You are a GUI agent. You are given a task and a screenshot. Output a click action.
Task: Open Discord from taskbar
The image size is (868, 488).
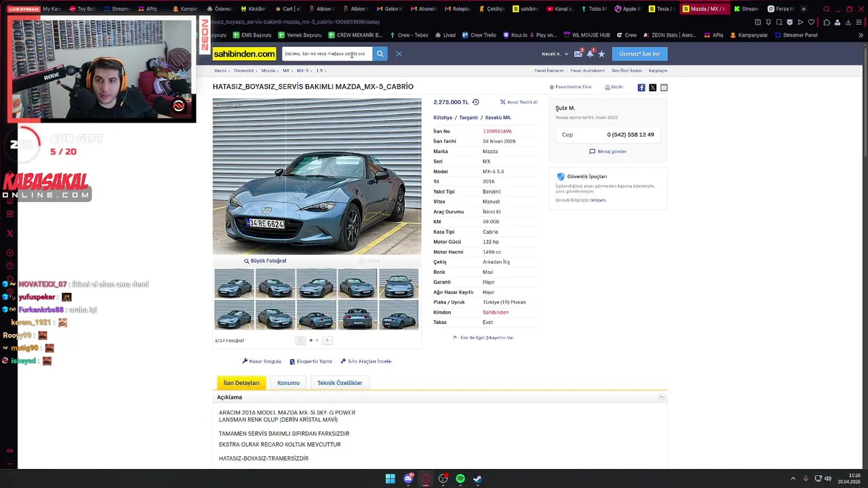click(x=408, y=479)
